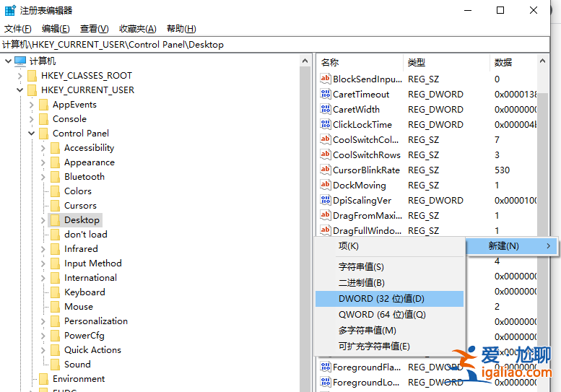Viewport: 561px width, 392px height.
Task: Click the tree pane scroll up arrow
Action: click(x=305, y=61)
